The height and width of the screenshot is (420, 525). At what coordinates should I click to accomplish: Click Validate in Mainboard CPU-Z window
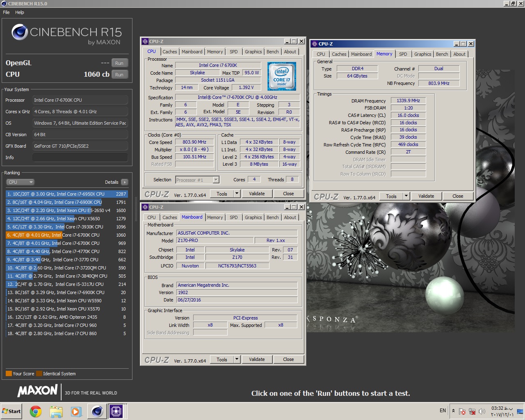pyautogui.click(x=257, y=359)
